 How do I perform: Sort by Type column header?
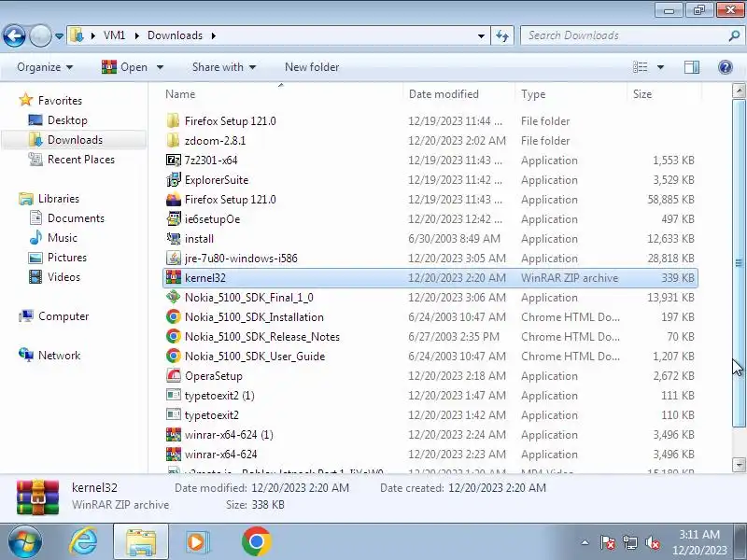pos(533,94)
